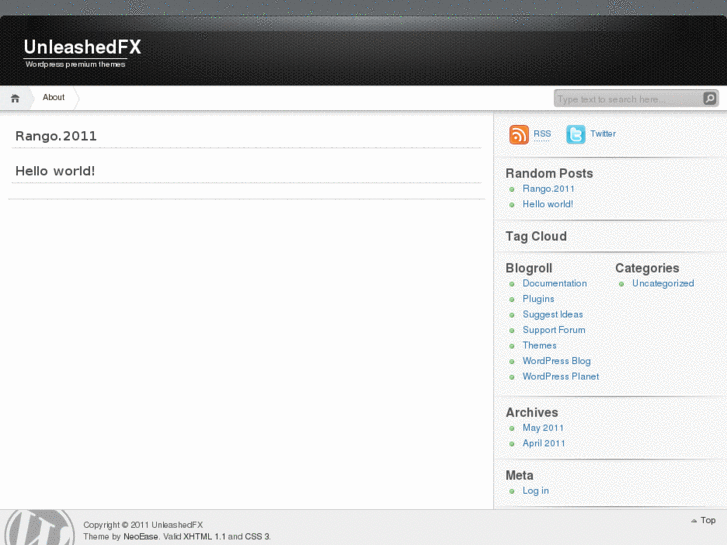Open the XHTML 1.1 validation link

204,537
